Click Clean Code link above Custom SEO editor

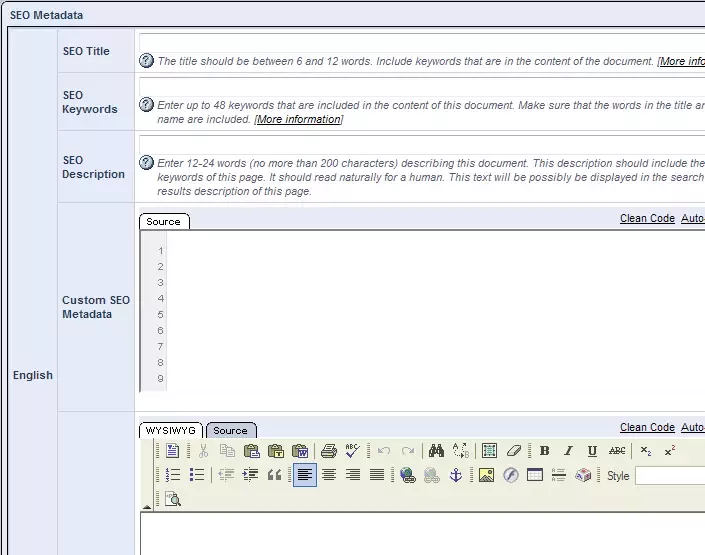647,218
